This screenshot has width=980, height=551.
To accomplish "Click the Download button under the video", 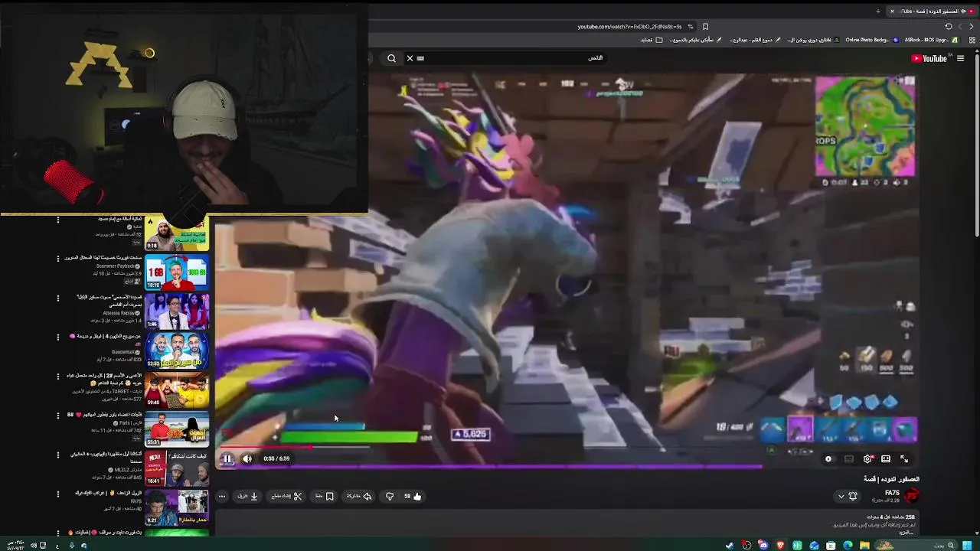I will coord(247,496).
